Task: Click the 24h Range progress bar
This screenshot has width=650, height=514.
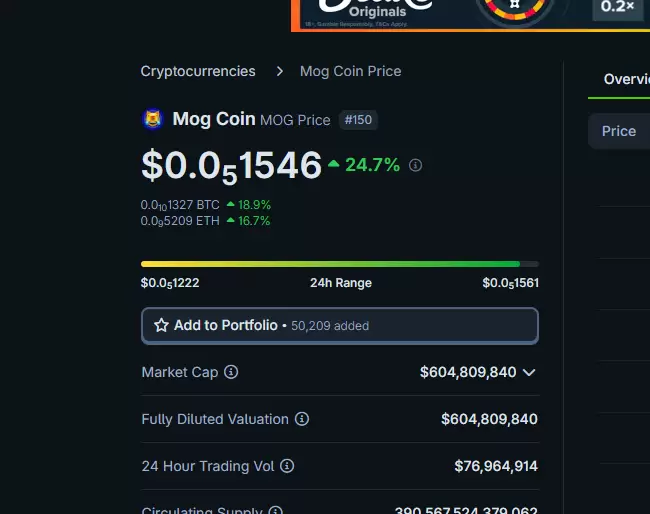Action: (340, 264)
